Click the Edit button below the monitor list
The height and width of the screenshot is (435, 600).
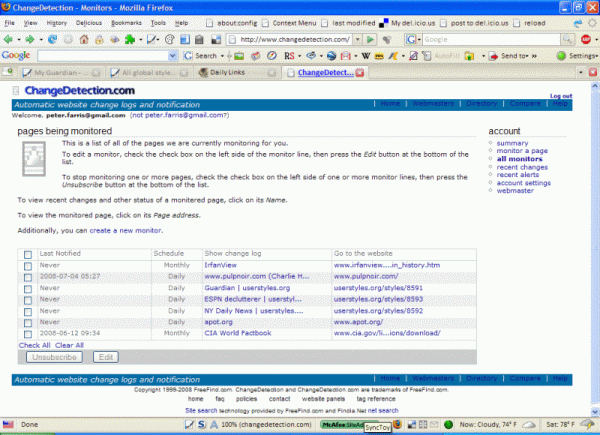106,357
